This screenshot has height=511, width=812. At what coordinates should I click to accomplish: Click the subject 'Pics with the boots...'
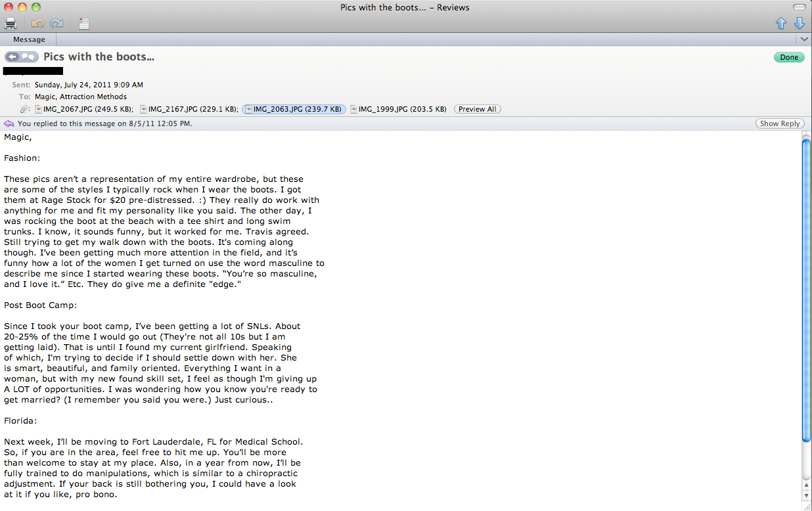pyautogui.click(x=99, y=56)
